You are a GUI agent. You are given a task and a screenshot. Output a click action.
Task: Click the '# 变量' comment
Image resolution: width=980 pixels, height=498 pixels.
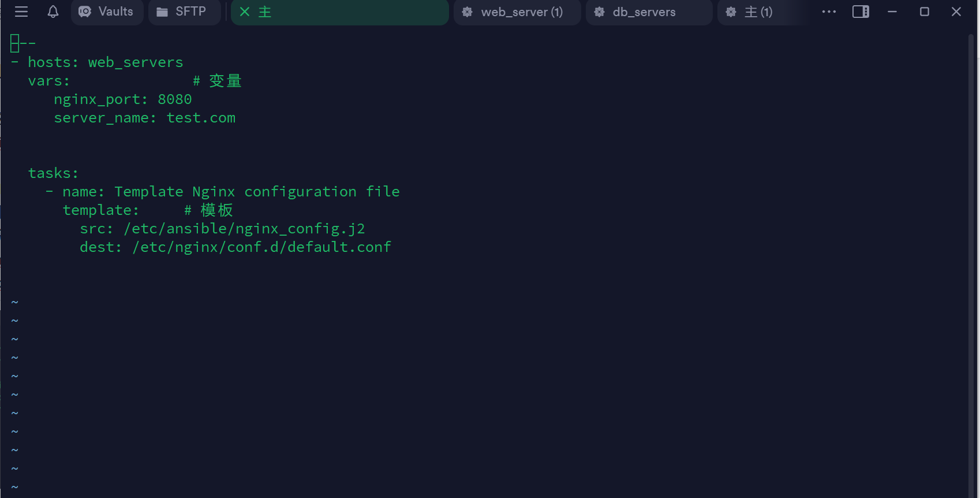(217, 81)
